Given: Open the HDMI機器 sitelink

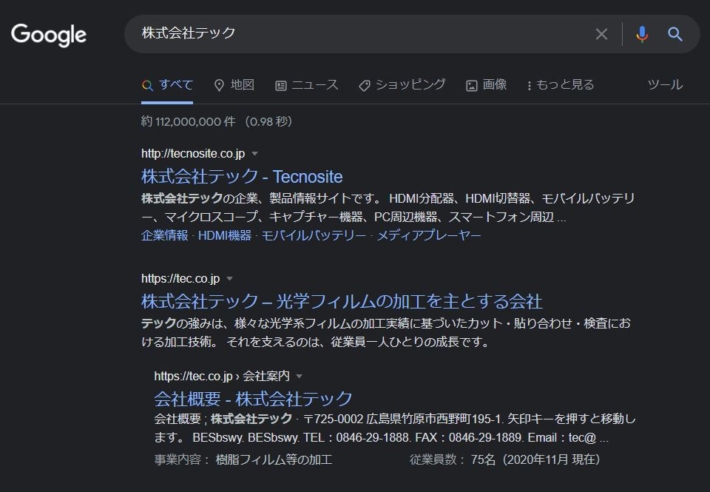Looking at the screenshot, I should tap(225, 235).
